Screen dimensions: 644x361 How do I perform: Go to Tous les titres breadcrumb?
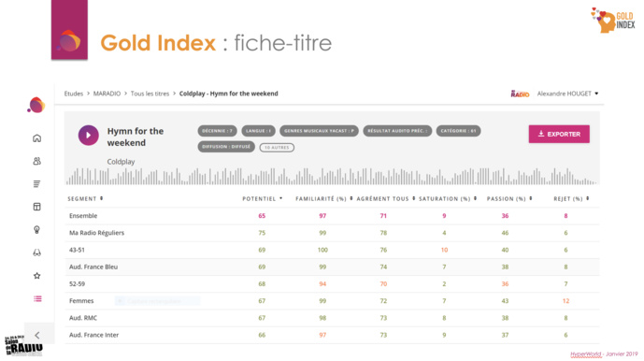[150, 94]
